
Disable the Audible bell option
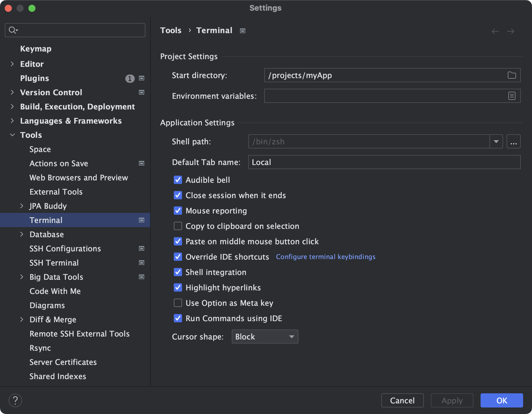point(178,180)
